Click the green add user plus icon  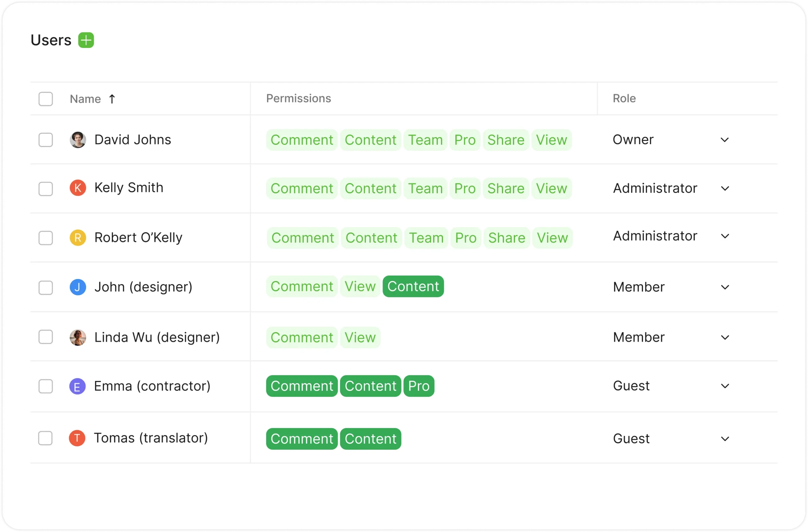click(86, 40)
